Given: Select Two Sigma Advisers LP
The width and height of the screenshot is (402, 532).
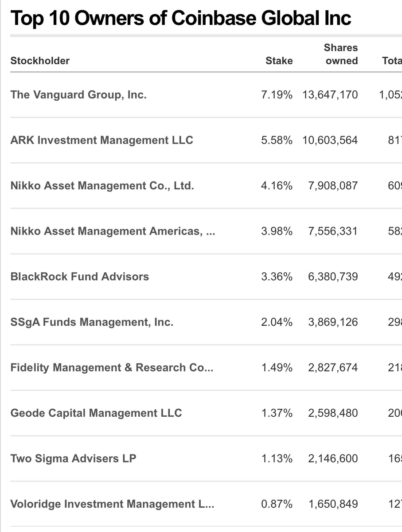Looking at the screenshot, I should point(73,458).
